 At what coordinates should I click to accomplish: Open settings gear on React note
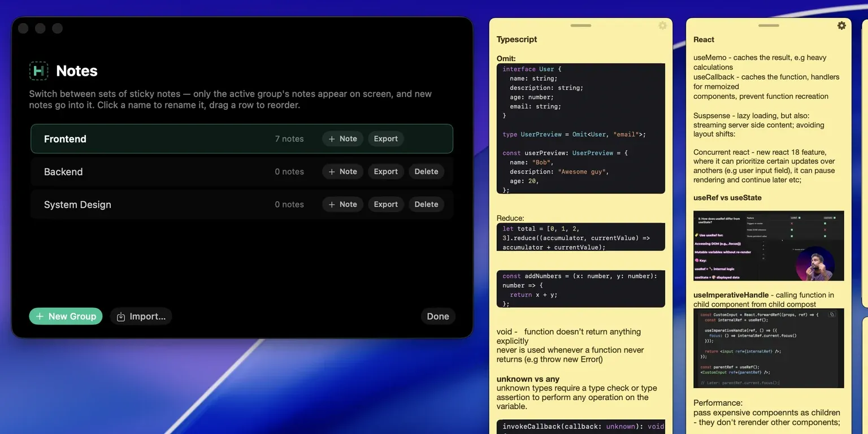(x=841, y=25)
